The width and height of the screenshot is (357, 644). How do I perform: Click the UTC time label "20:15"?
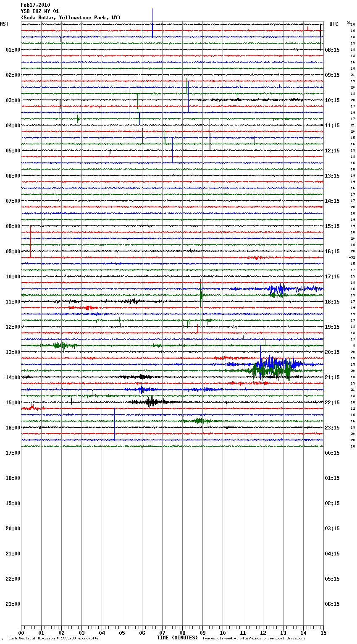[x=332, y=352]
